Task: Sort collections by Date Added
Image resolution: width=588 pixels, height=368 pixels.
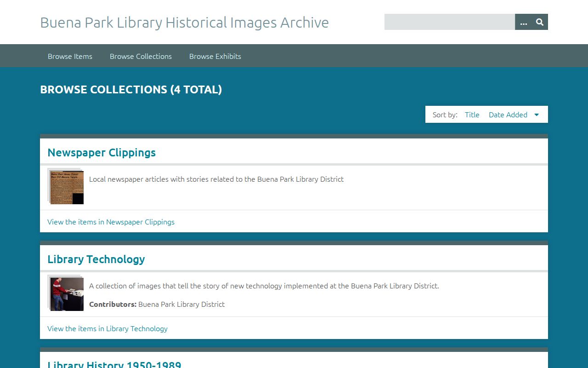Action: coord(508,115)
